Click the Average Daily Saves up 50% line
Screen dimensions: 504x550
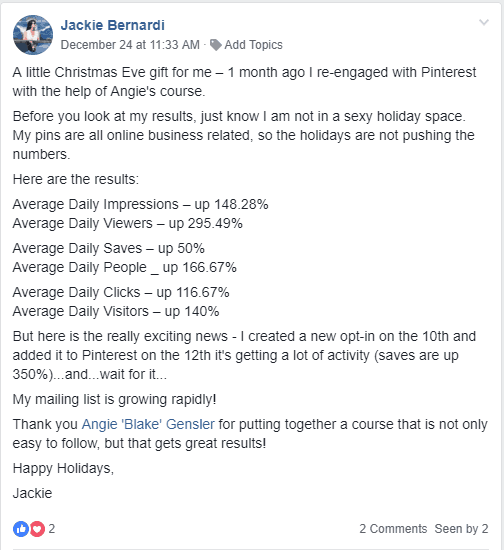109,248
